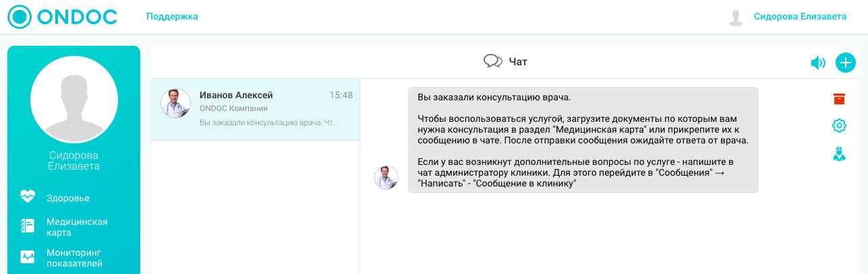This screenshot has width=868, height=274.
Task: Click the user avatar icon in the header
Action: click(x=736, y=18)
